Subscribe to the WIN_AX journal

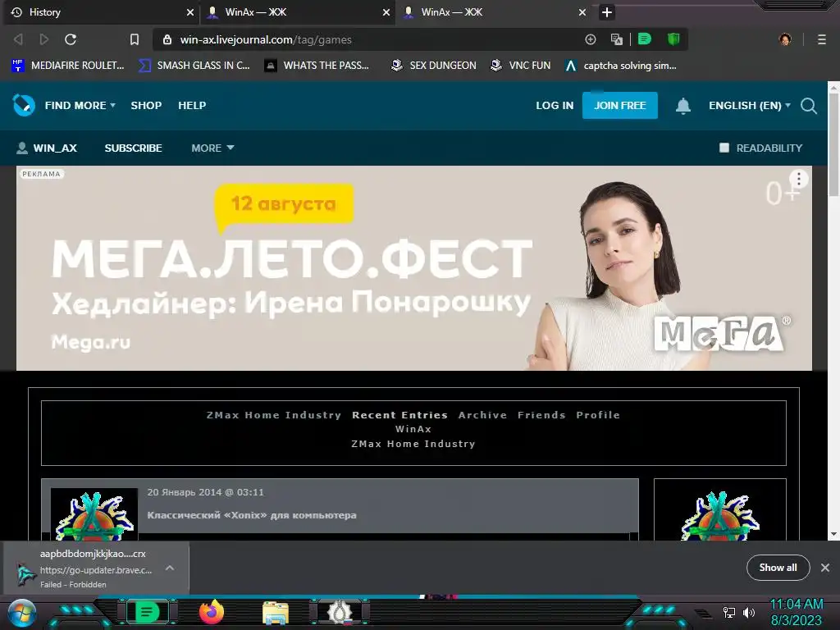133,148
